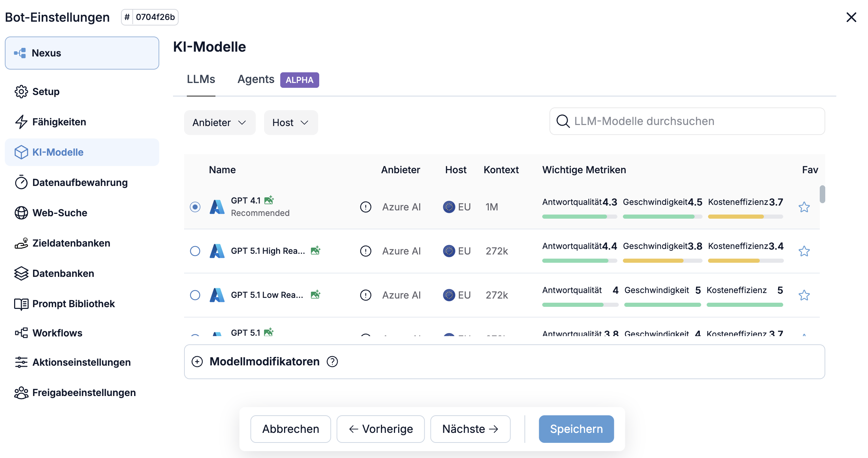
Task: Select the LLMs tab
Action: coord(201,80)
